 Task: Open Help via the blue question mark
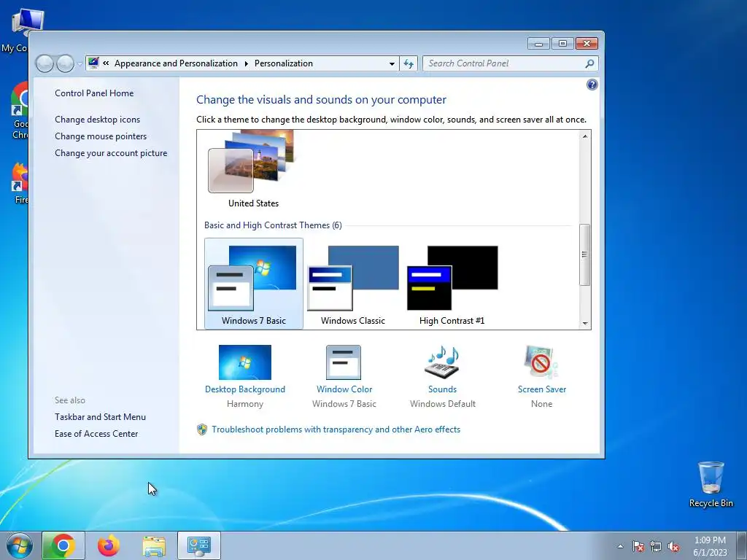592,85
